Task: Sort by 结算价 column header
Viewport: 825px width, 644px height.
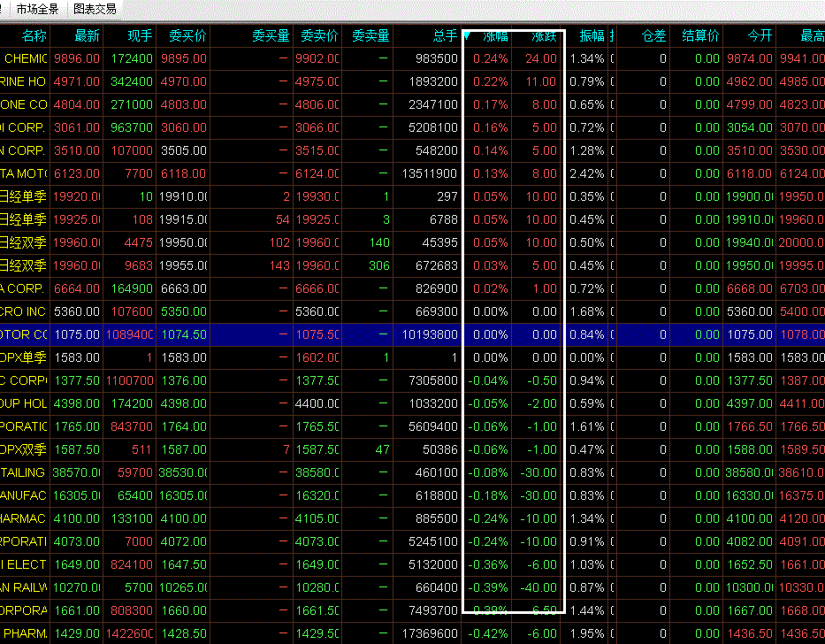Action: pos(700,35)
